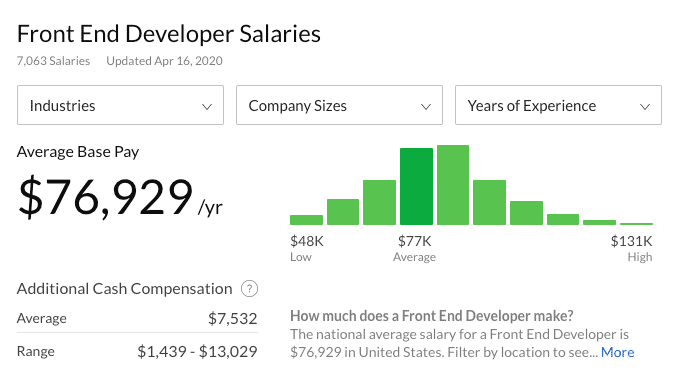Click the $1,439 - $13,029 range value
Image resolution: width=676 pixels, height=383 pixels.
pyautogui.click(x=197, y=352)
